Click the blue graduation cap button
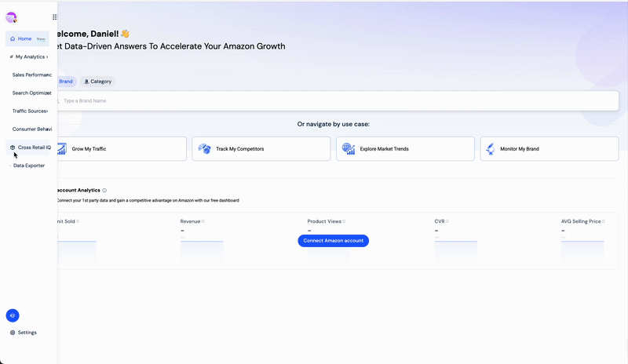628x364 pixels. (x=13, y=315)
